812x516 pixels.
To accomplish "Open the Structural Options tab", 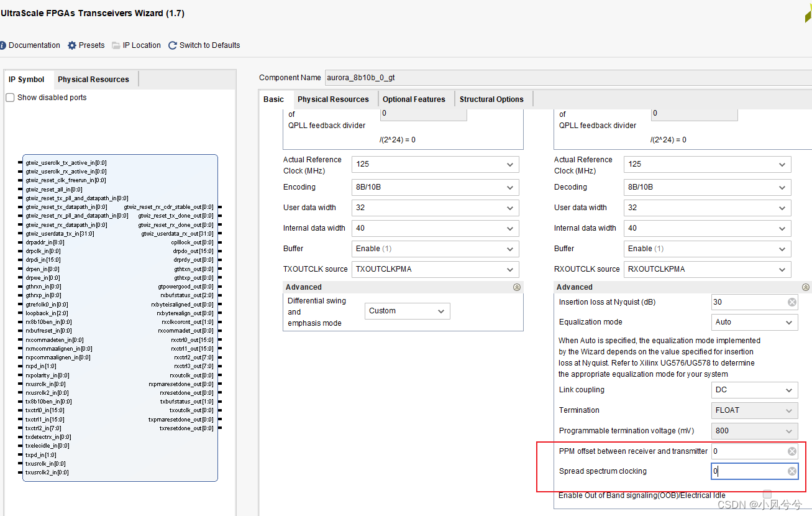I will click(x=492, y=99).
